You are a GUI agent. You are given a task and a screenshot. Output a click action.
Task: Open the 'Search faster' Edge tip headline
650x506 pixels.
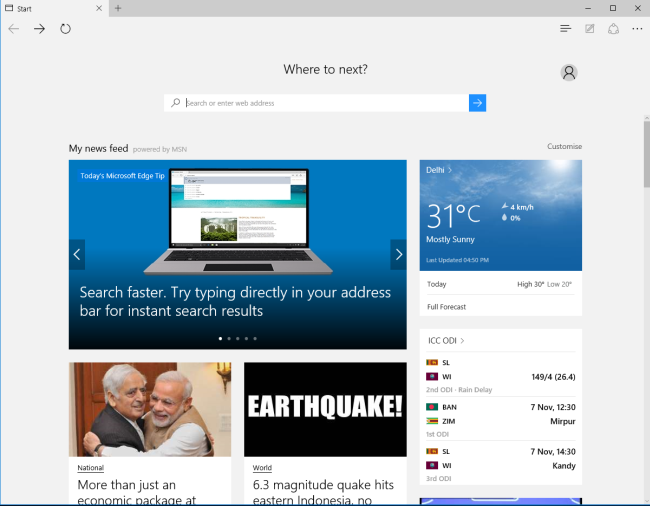tap(235, 302)
